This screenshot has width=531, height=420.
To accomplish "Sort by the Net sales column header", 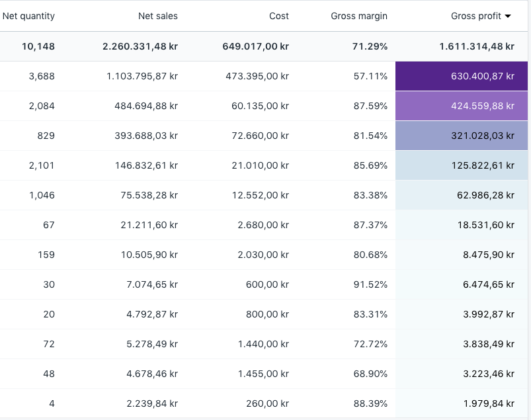I will (158, 16).
